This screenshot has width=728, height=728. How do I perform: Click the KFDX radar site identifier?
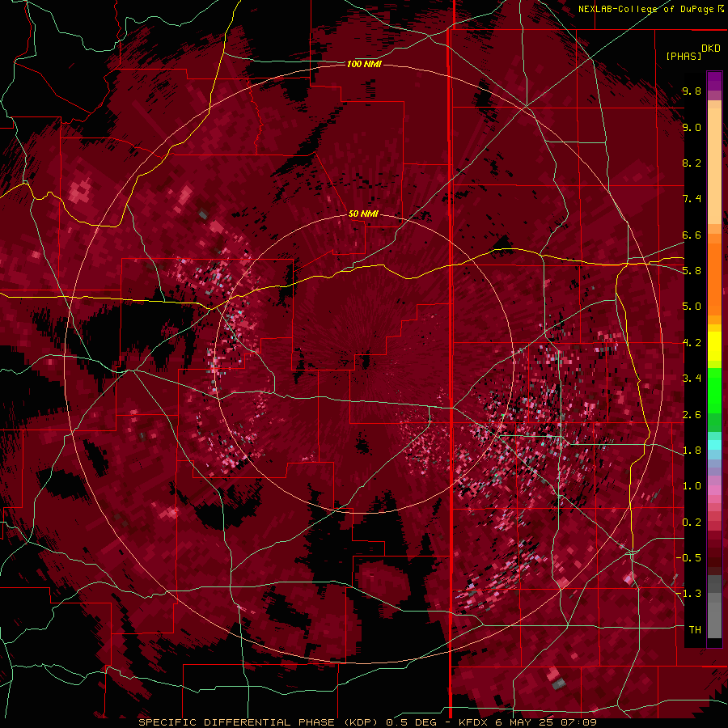tap(473, 722)
